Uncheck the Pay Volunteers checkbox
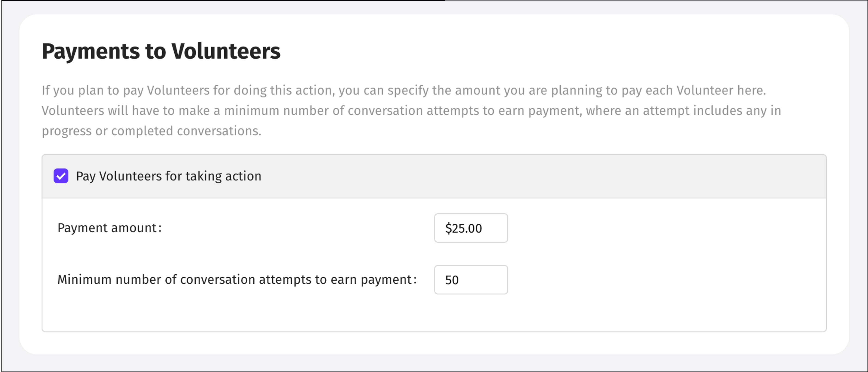The height and width of the screenshot is (372, 868). [x=61, y=176]
